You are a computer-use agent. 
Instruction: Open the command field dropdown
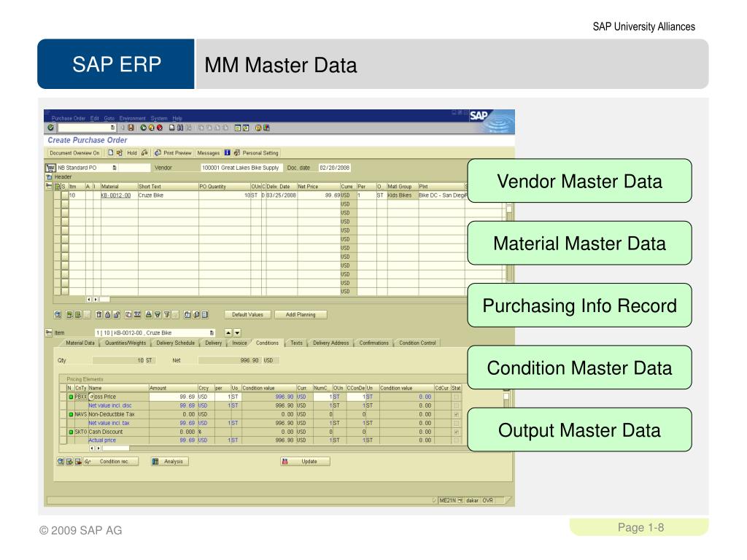[112, 128]
